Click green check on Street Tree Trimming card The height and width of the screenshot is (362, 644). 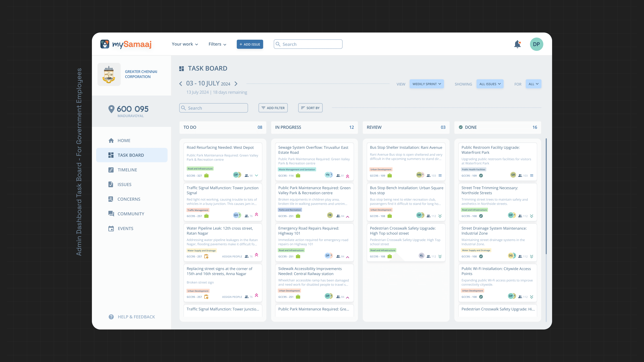pyautogui.click(x=481, y=216)
